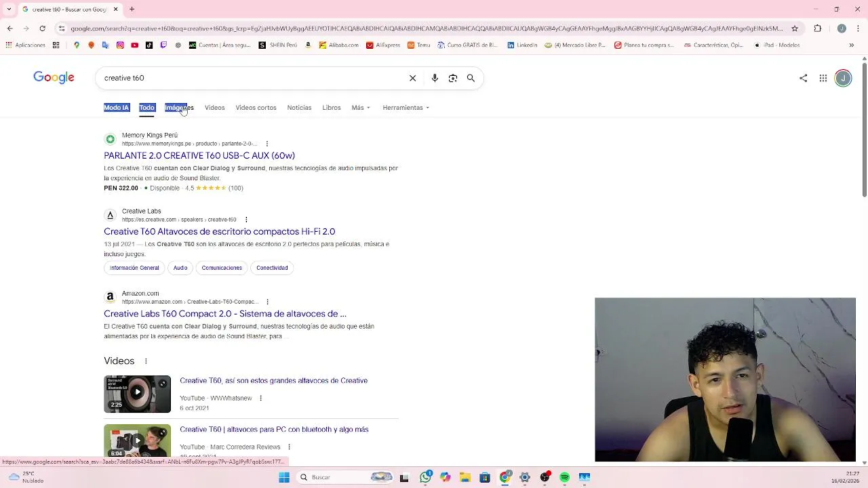The height and width of the screenshot is (488, 868).
Task: Click the Windows taskbar Buscar search box
Action: (x=346, y=477)
